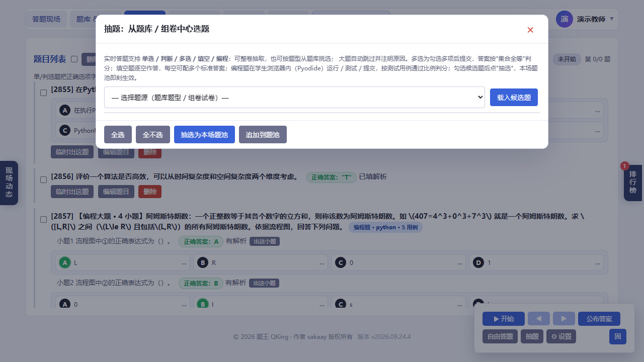Select the C badge of the Python option

click(64, 130)
